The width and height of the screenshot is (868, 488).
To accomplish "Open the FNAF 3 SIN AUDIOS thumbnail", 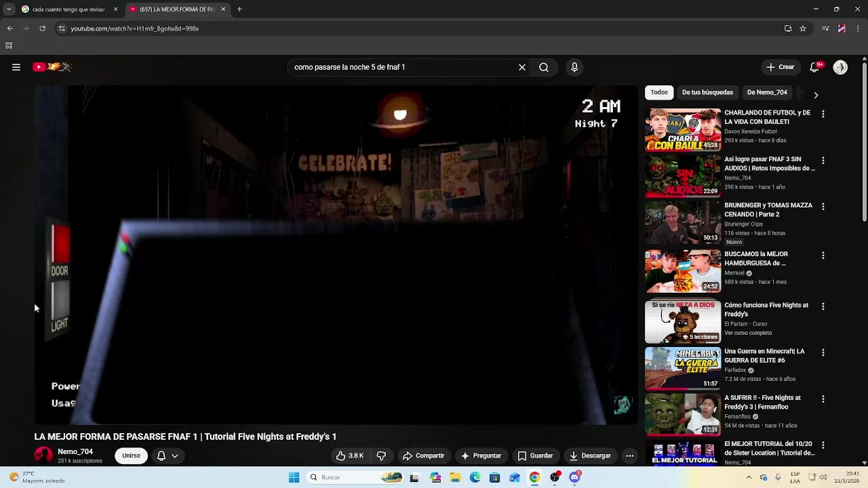I will (x=683, y=176).
